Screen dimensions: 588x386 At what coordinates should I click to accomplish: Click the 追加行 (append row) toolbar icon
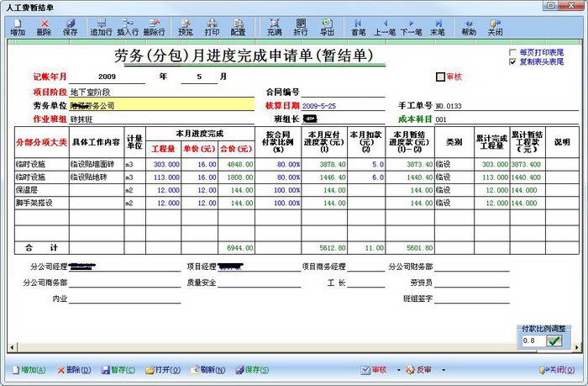(x=102, y=28)
